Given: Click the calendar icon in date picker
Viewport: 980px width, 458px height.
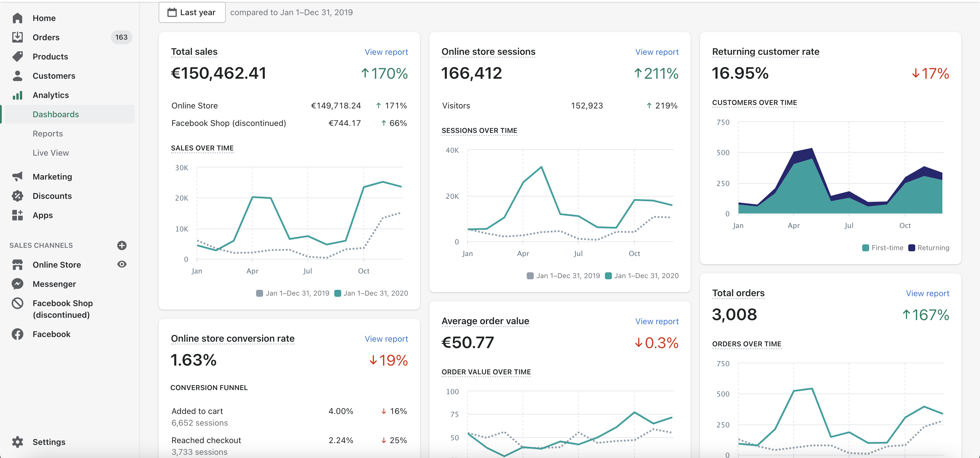Looking at the screenshot, I should pos(172,12).
